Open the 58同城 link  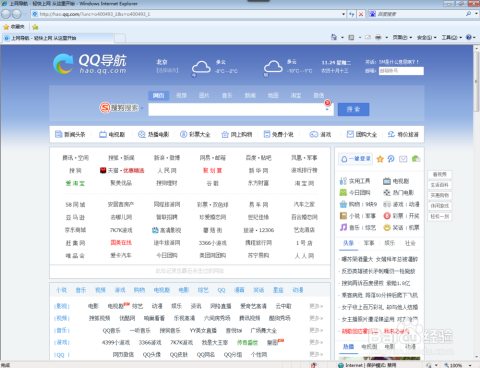[x=75, y=204]
